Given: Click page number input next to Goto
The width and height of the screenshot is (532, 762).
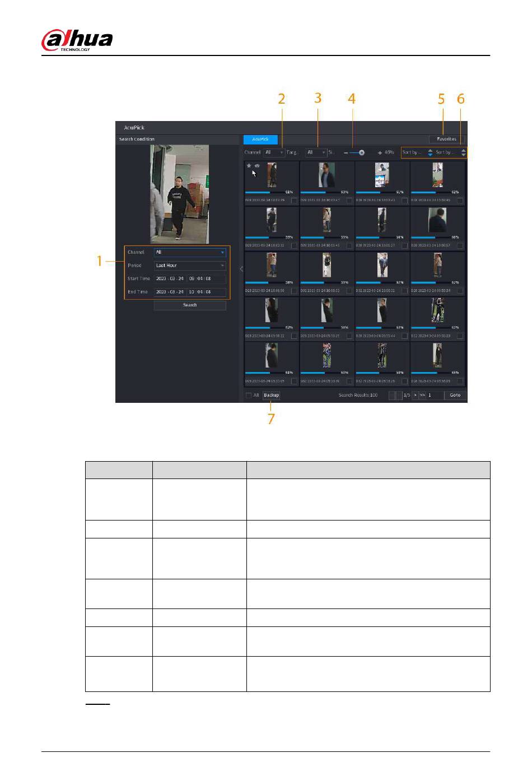Looking at the screenshot, I should [435, 395].
